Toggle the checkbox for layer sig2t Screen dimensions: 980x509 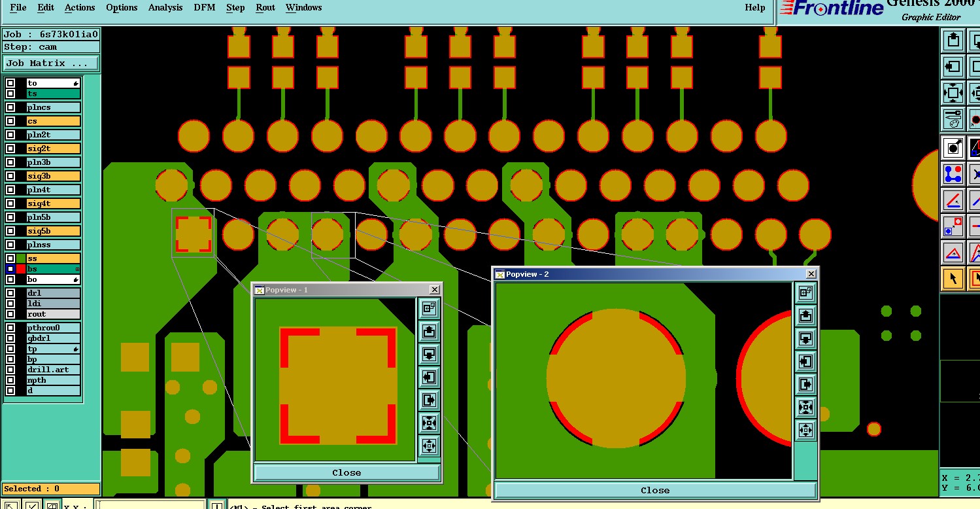(10, 149)
